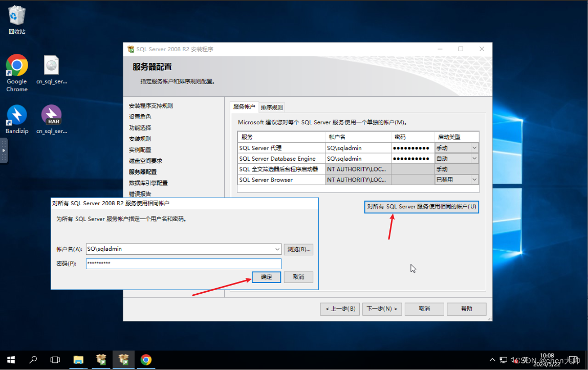
Task: Click account name cell for Database Engine
Action: 358,159
